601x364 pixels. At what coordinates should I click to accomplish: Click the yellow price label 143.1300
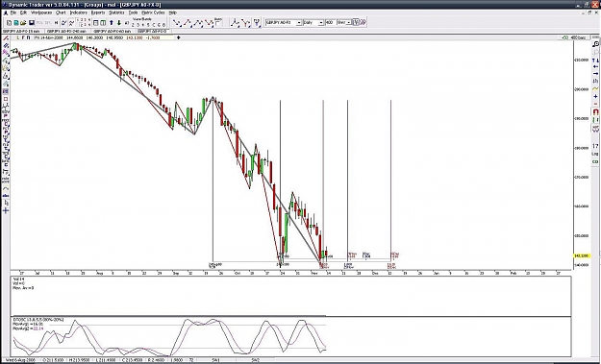click(x=581, y=255)
